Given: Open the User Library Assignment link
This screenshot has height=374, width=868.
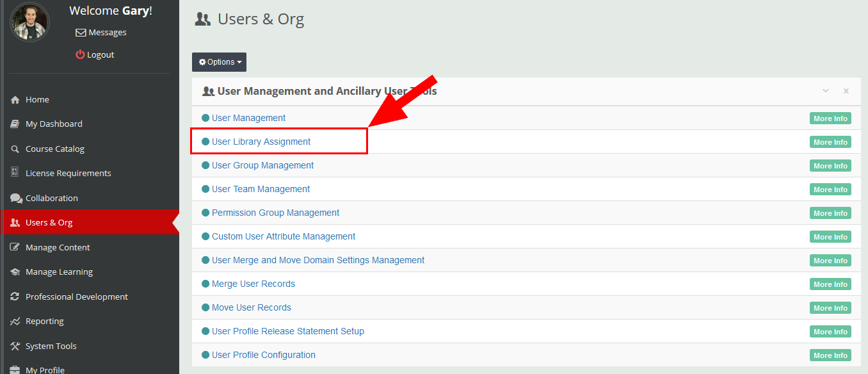Looking at the screenshot, I should tap(261, 142).
